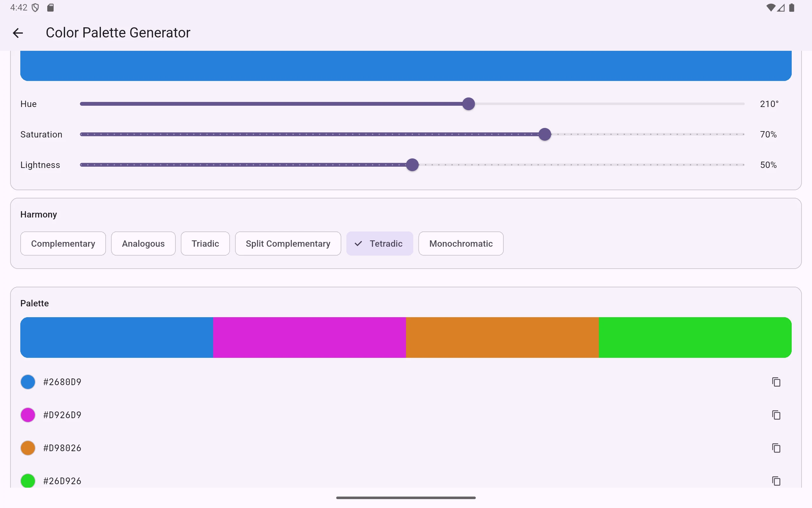The image size is (812, 508).
Task: Click the Color Palette Generator title
Action: [x=118, y=33]
